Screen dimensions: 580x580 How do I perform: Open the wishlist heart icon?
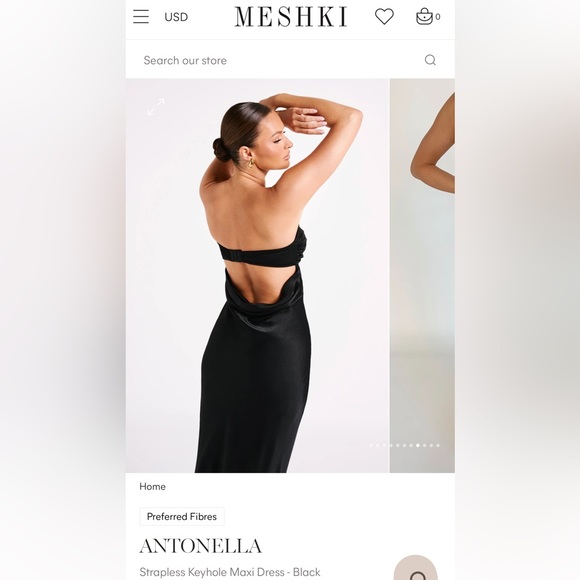click(x=384, y=17)
